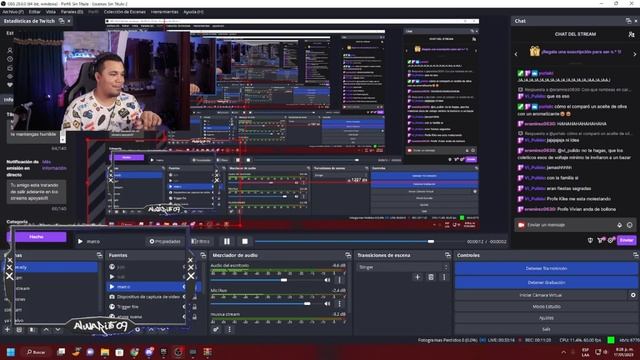Image resolution: width=640 pixels, height=360 pixels.
Task: Open Propiedades of selected source
Action: click(165, 242)
